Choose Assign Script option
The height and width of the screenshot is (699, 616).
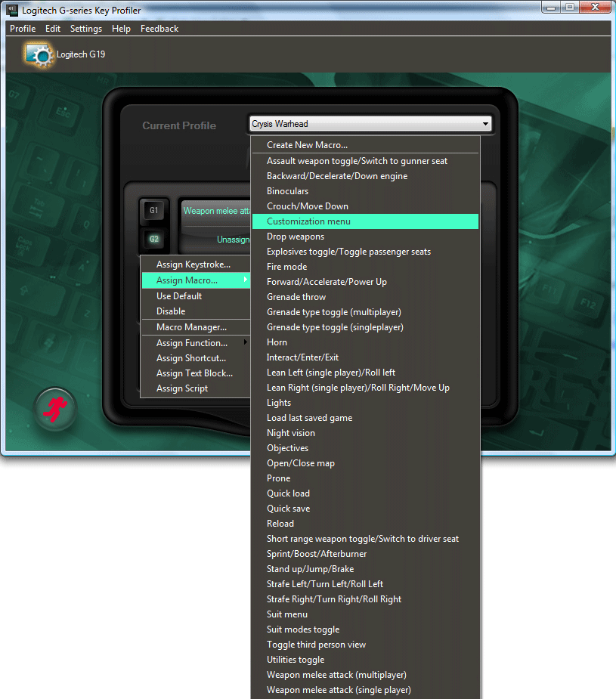point(196,388)
